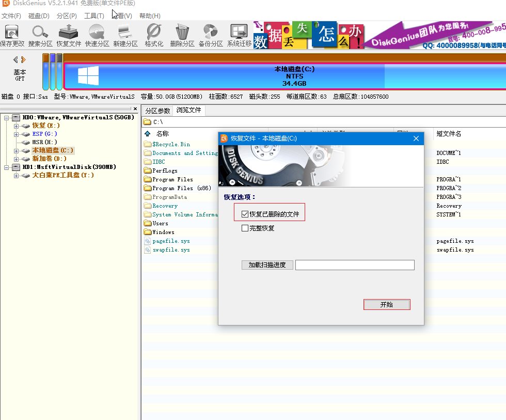Click the 名称 column header
This screenshot has width=506, height=420.
pos(162,134)
